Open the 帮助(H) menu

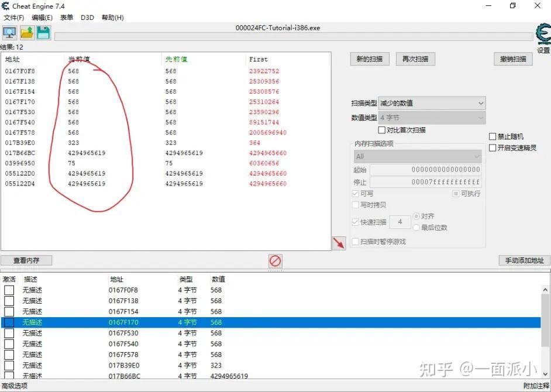pos(112,18)
